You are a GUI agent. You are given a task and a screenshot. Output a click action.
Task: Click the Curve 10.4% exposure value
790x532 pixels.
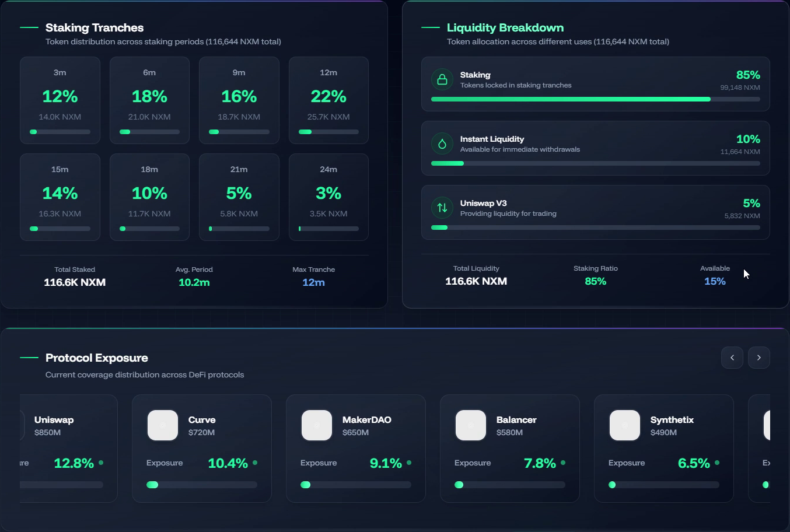point(228,463)
